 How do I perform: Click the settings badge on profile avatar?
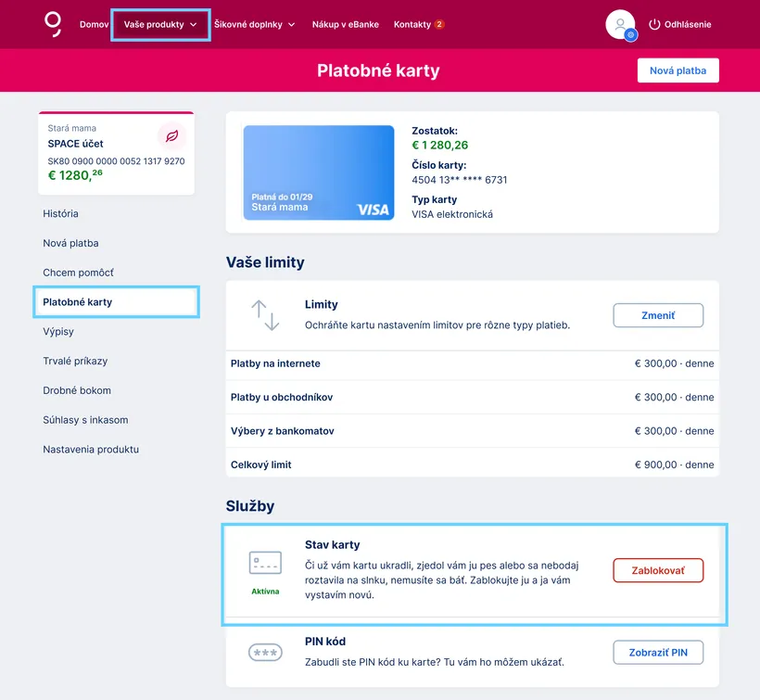point(630,35)
